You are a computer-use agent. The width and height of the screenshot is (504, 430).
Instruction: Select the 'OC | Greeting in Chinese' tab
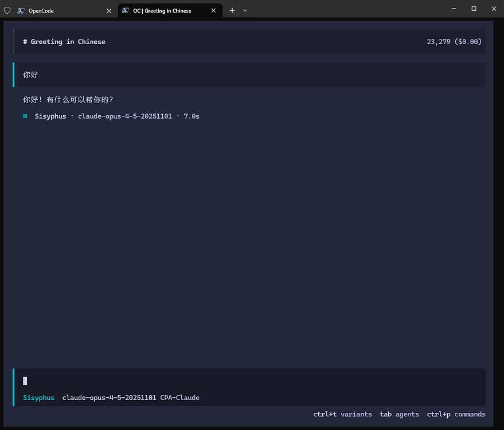coord(170,10)
